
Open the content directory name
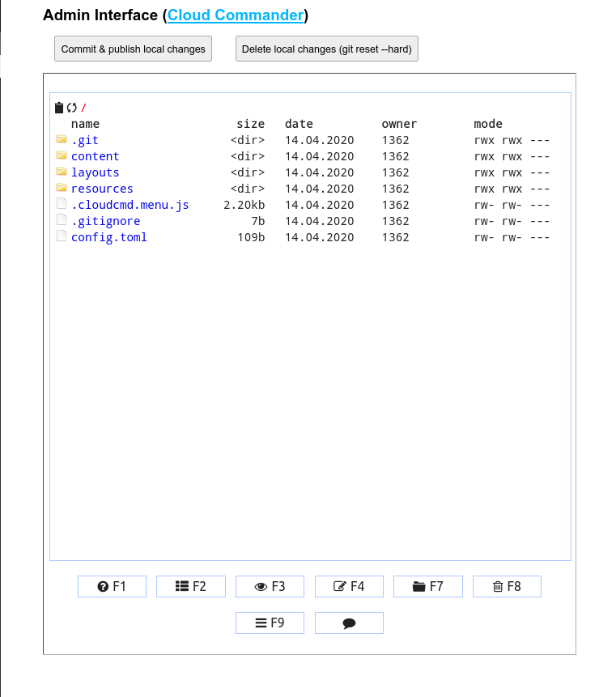[95, 156]
